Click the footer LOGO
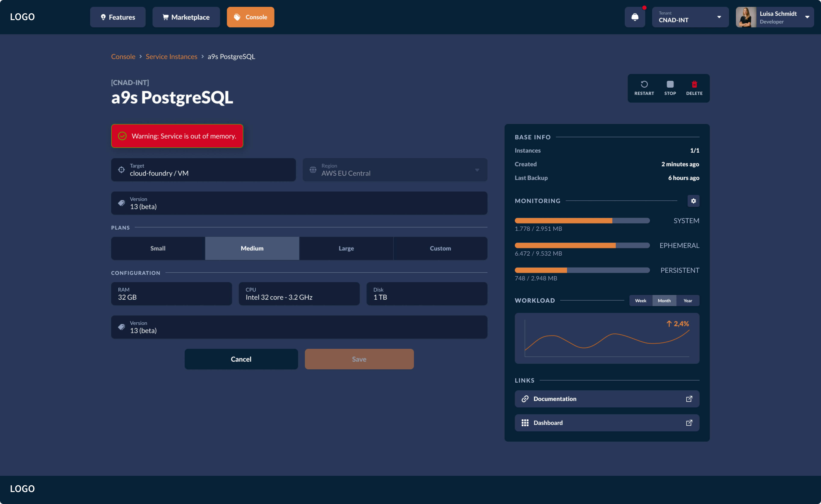This screenshot has width=821, height=504. point(22,489)
